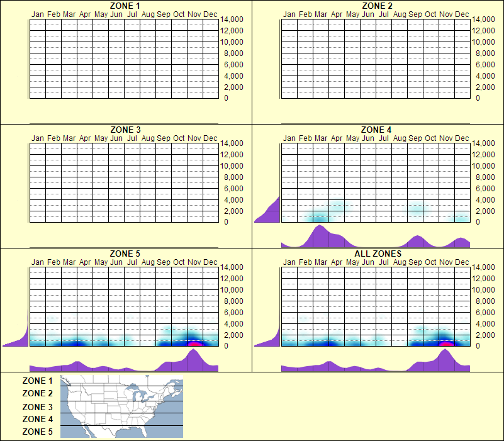Select the ZONE 5 plot area
Viewport: 504px width, 441px height.
123,308
